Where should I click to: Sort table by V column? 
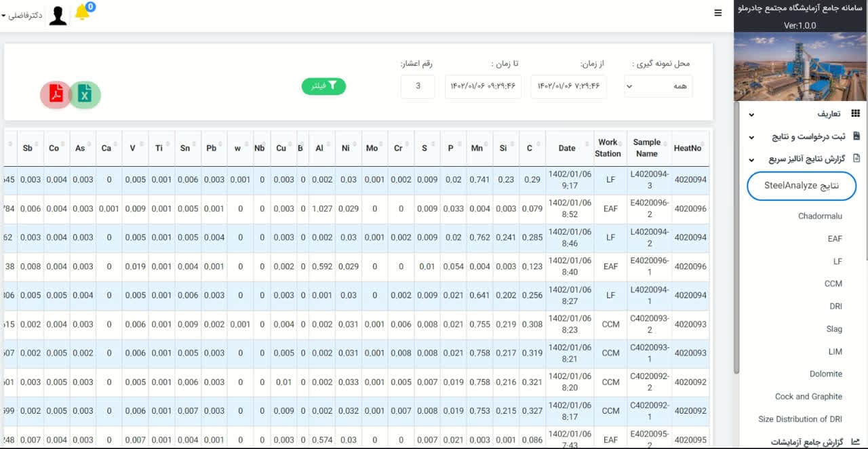[x=136, y=148]
